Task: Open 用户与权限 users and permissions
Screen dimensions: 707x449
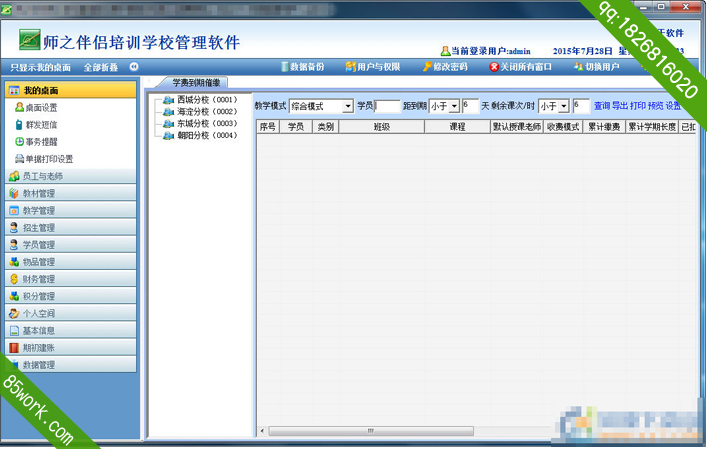Action: [373, 67]
